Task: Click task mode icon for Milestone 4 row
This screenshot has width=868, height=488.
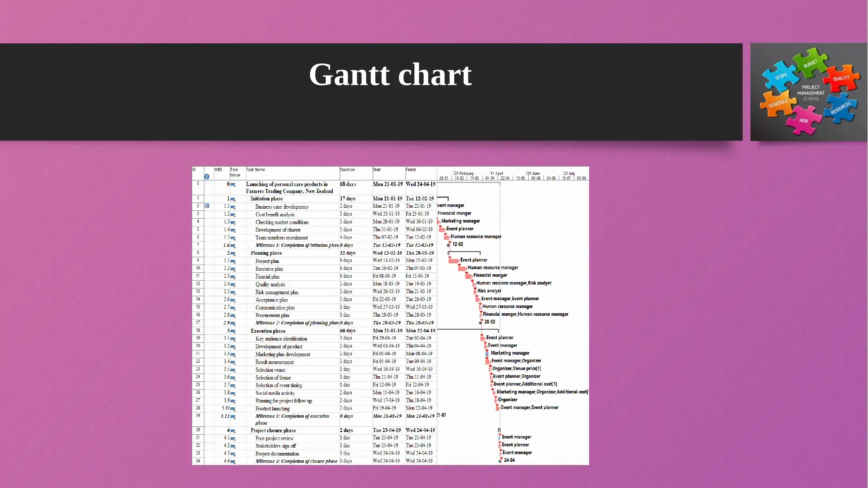Action: click(233, 462)
